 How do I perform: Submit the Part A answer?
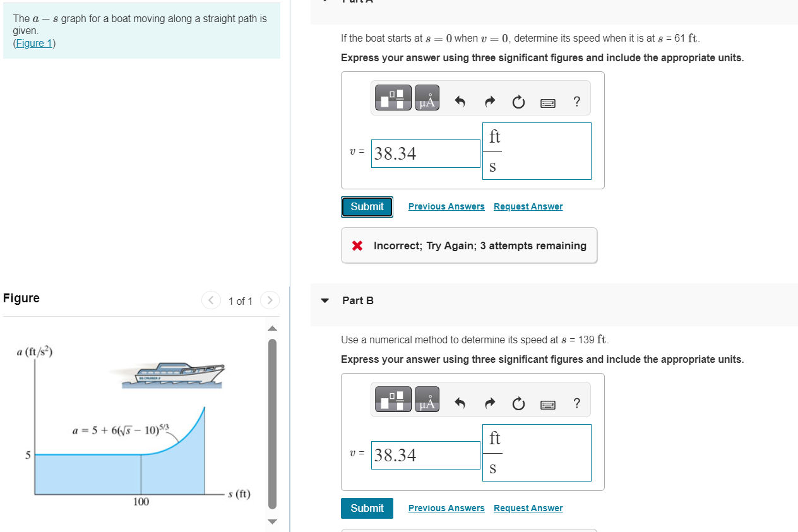(367, 206)
